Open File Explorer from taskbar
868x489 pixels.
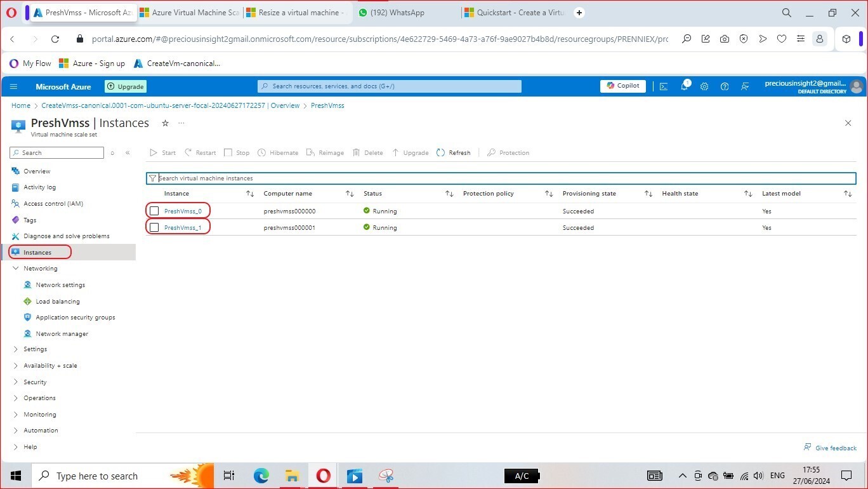[292, 476]
